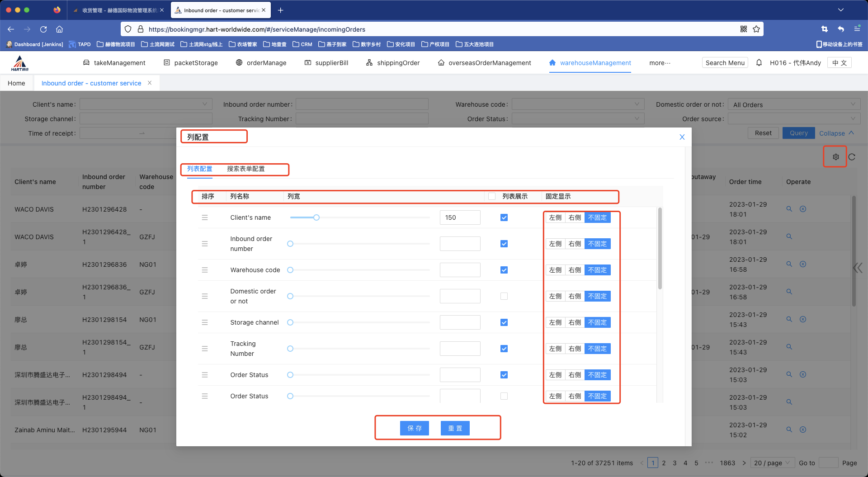This screenshot has width=868, height=477.
Task: Close the 列配置 dialog with X icon
Action: [682, 137]
